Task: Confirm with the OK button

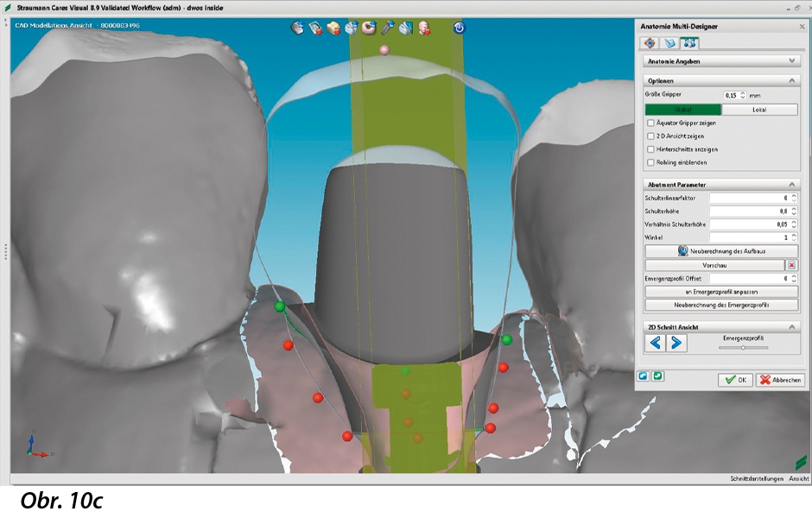Action: (735, 380)
